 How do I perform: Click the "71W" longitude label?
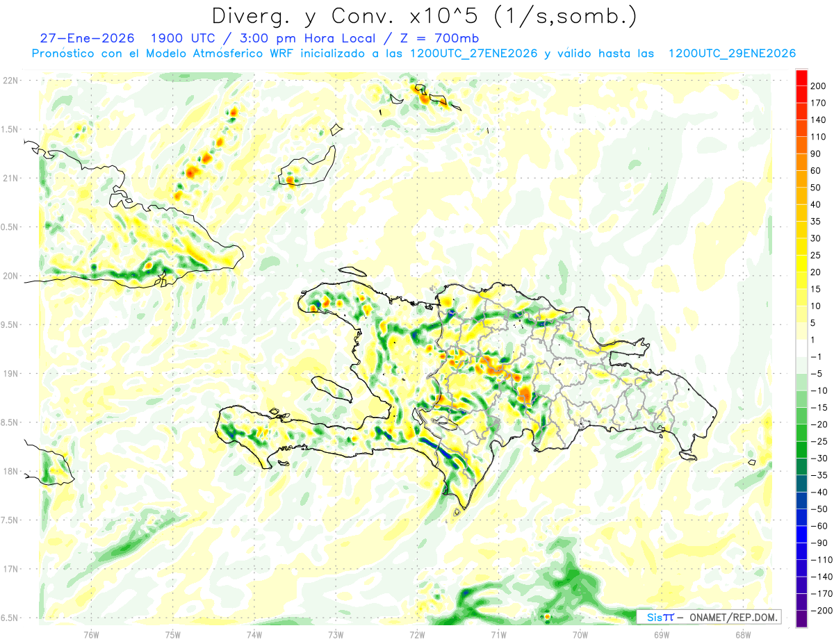click(498, 634)
